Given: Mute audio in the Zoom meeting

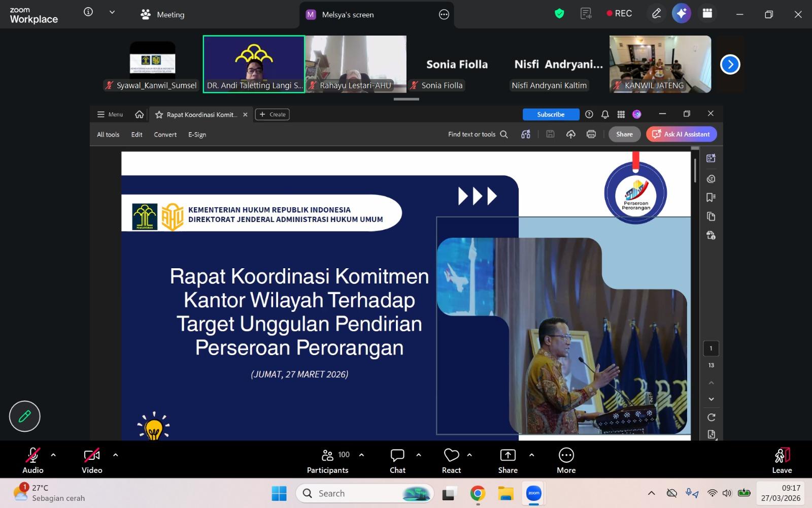Looking at the screenshot, I should click(32, 460).
